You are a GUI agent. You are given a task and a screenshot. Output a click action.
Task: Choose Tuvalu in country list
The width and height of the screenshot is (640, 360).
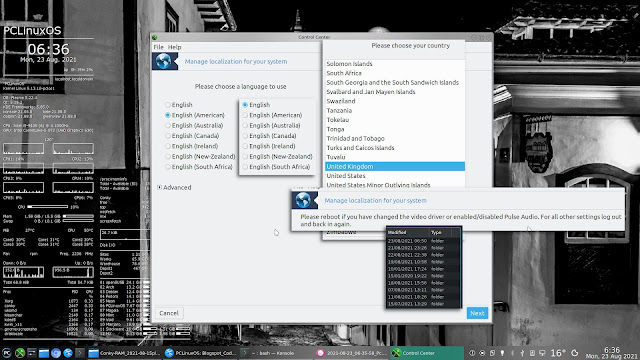click(395, 157)
